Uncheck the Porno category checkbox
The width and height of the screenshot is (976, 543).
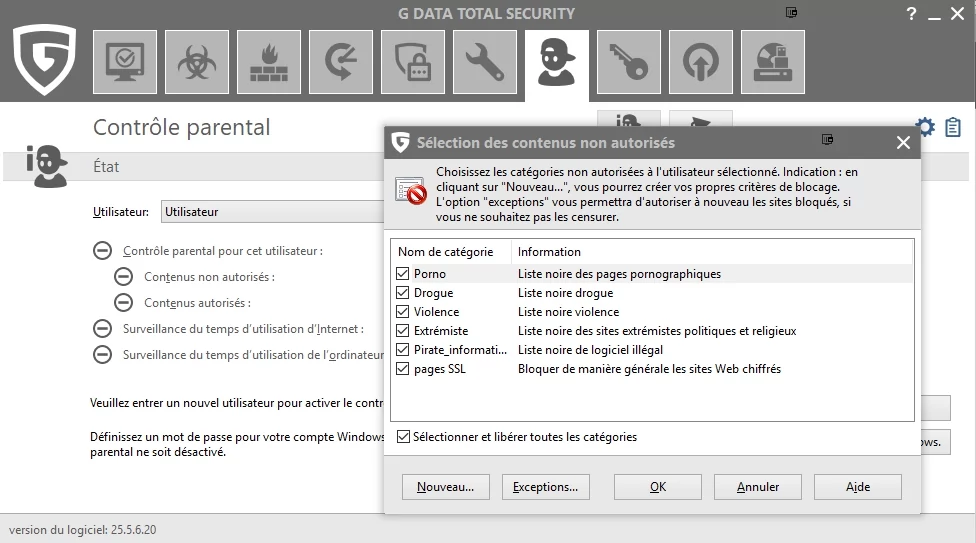(x=403, y=273)
